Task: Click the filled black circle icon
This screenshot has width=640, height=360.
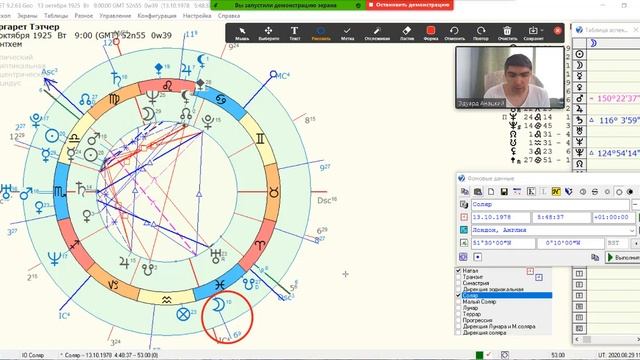Action: [630, 191]
